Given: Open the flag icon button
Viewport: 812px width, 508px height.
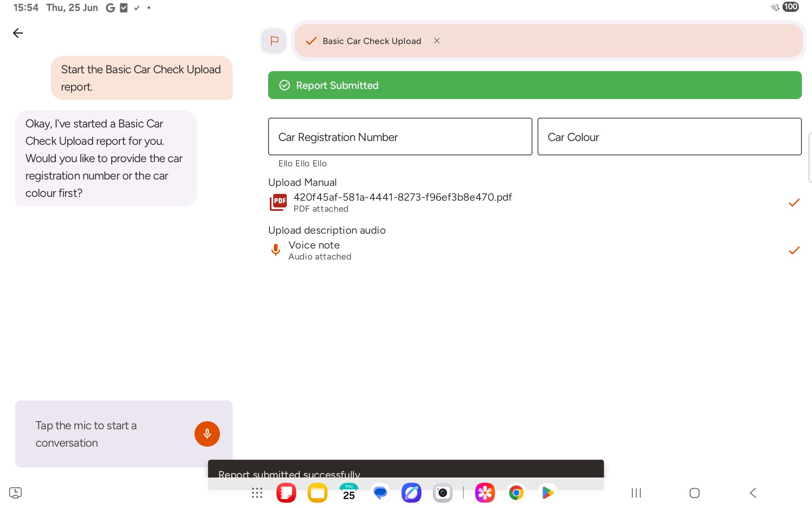Looking at the screenshot, I should point(274,41).
